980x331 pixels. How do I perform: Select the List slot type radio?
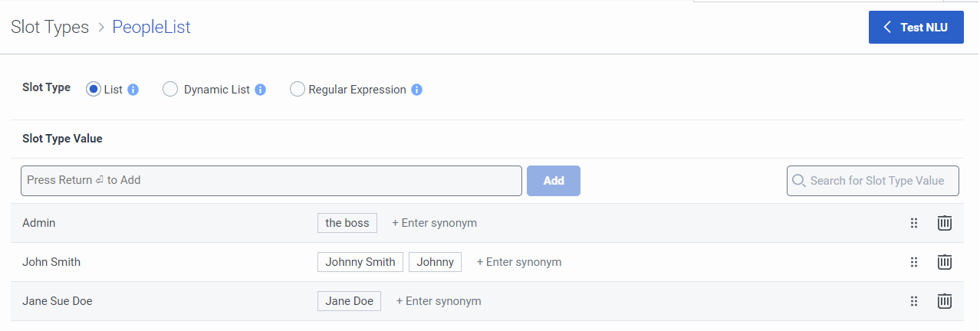click(94, 90)
